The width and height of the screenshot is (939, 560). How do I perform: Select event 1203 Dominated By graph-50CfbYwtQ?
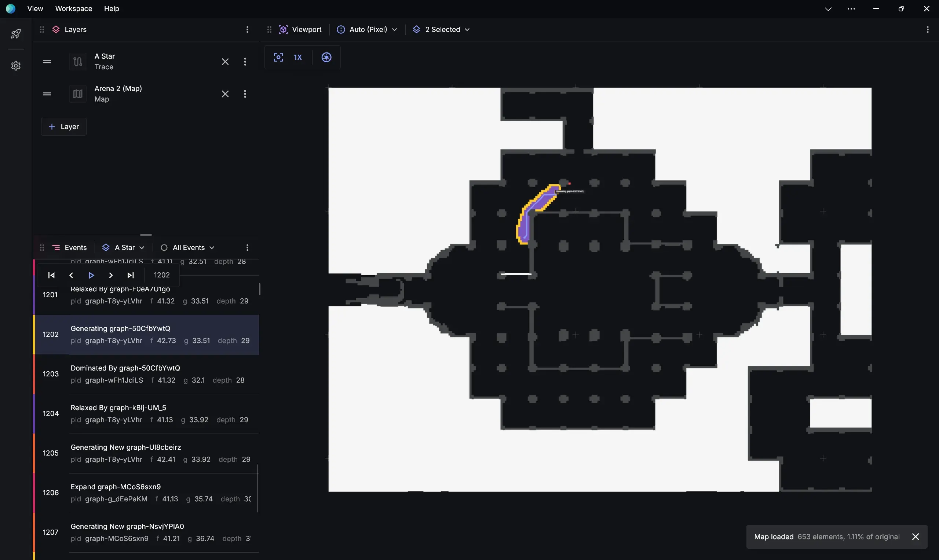point(146,374)
